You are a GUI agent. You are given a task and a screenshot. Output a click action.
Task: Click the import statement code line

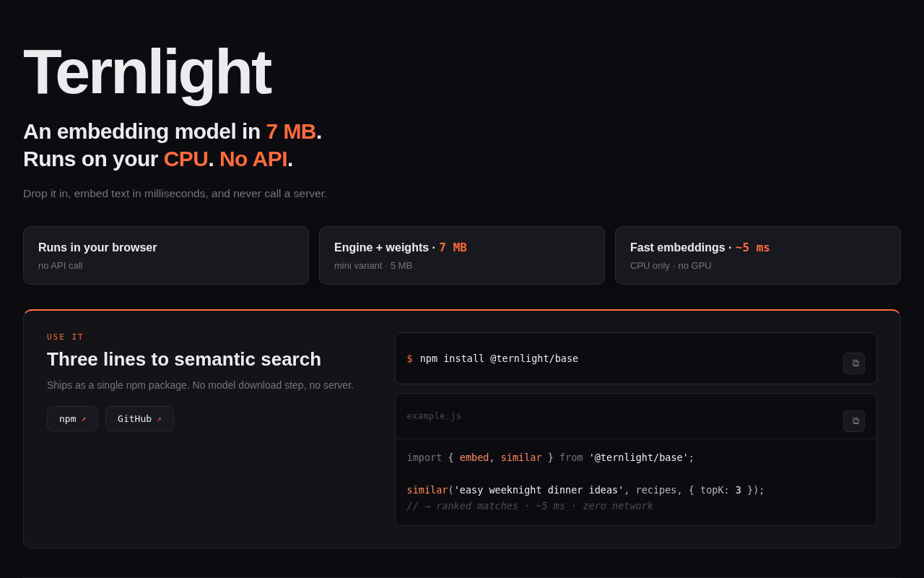tap(550, 457)
